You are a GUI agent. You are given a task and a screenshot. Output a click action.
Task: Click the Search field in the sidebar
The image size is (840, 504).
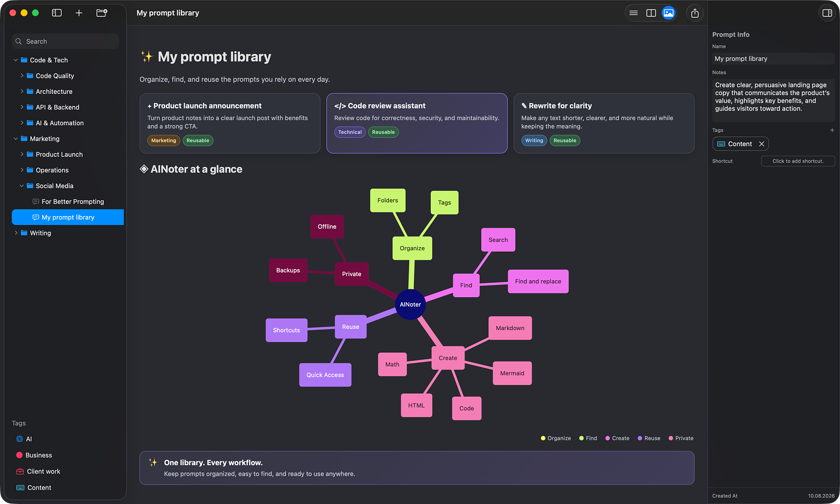tap(65, 41)
